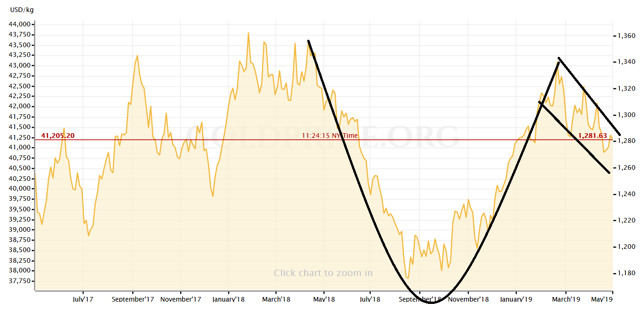This screenshot has width=644, height=315.
Task: Click the USD/kg axis unit label
Action: [22, 10]
